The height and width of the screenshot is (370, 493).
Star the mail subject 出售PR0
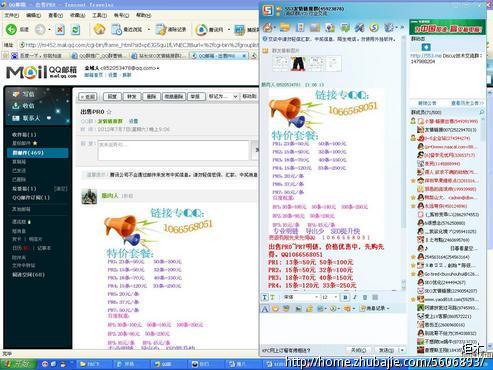tap(109, 112)
